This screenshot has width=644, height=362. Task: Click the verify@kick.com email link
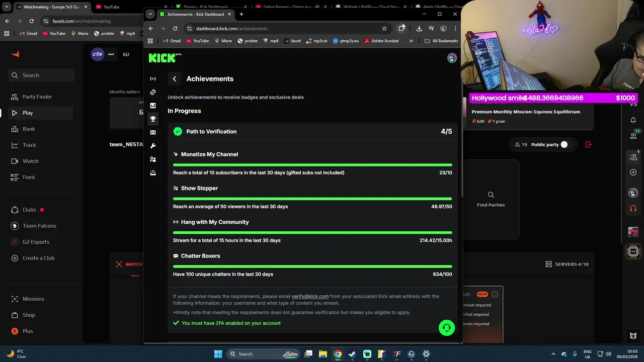point(310,297)
